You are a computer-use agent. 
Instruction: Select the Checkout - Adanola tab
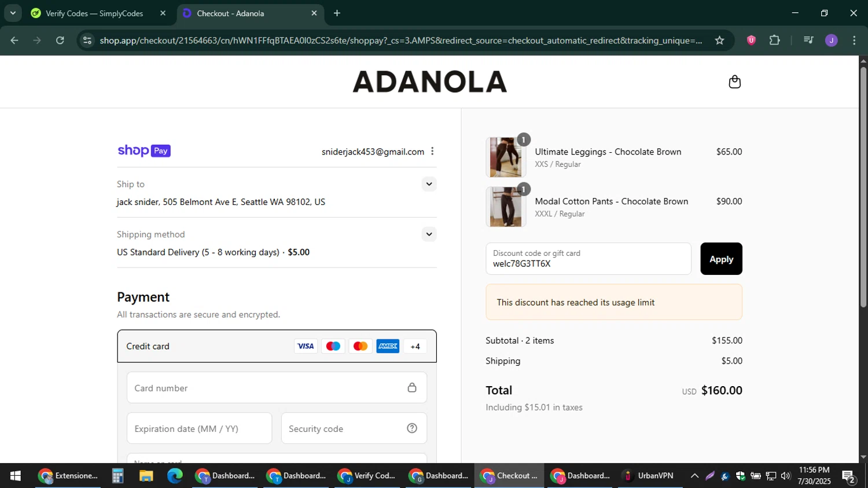pos(250,13)
